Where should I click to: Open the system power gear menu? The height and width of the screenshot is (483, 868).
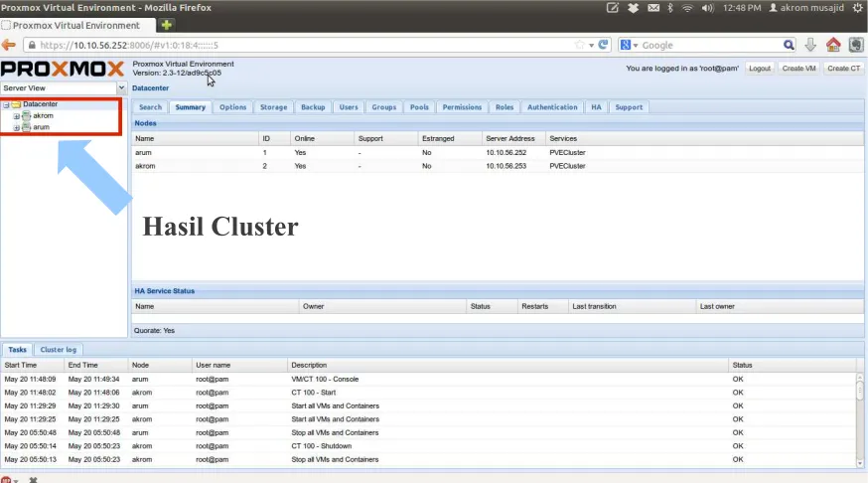858,8
